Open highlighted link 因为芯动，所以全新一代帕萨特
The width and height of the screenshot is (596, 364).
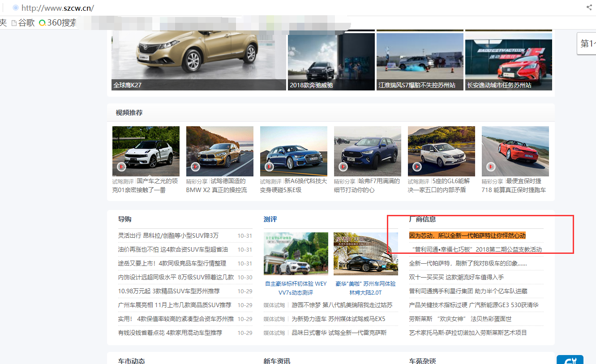(x=467, y=236)
